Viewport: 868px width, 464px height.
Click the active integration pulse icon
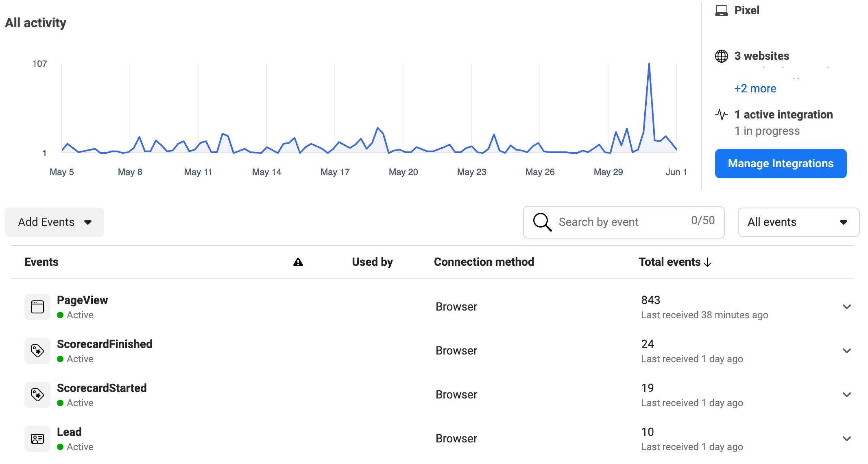(722, 114)
